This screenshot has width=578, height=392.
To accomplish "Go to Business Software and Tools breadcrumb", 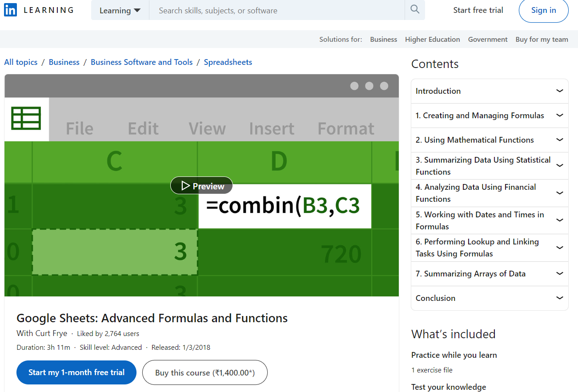I will tap(142, 62).
